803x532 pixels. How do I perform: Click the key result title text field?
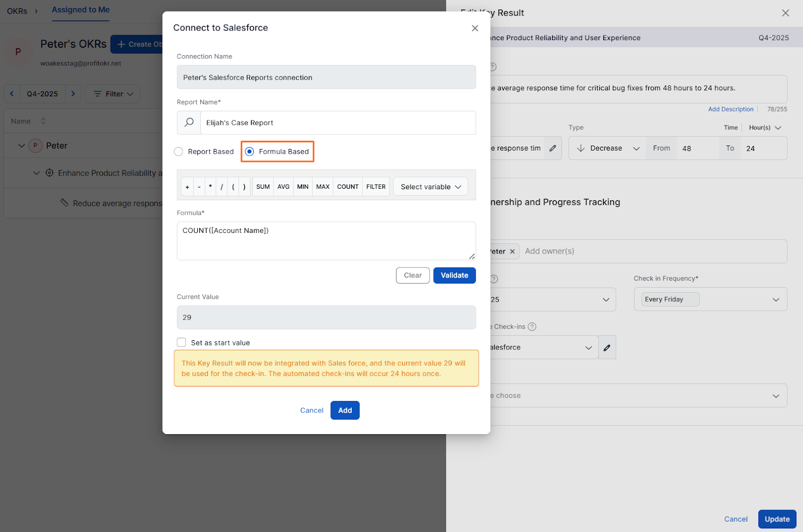coord(638,89)
